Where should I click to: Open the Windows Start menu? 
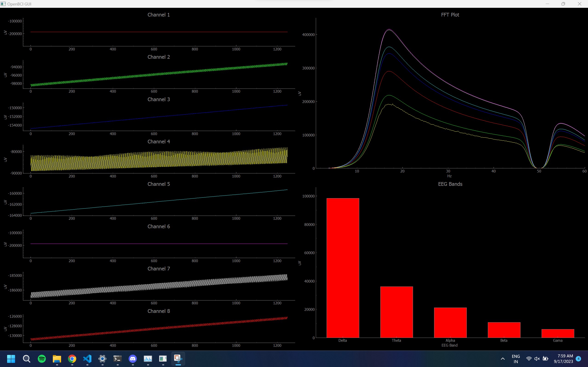pos(11,359)
